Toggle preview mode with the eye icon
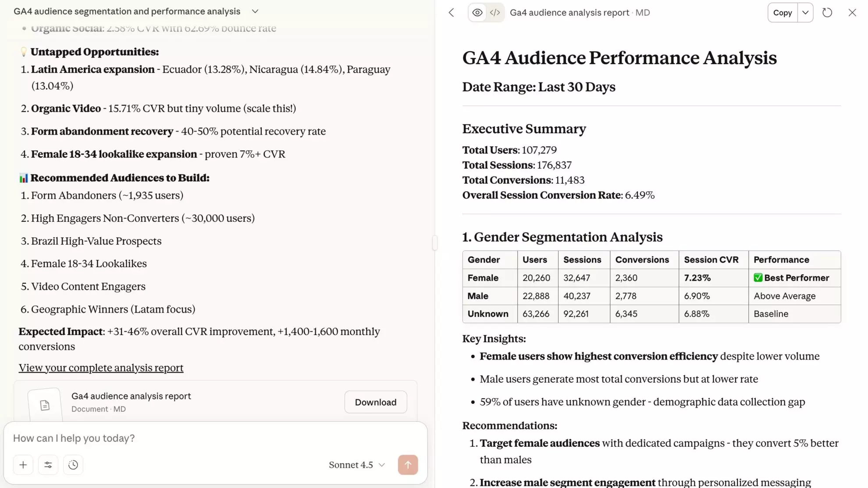Screen dimensions: 868x488 tap(477, 12)
